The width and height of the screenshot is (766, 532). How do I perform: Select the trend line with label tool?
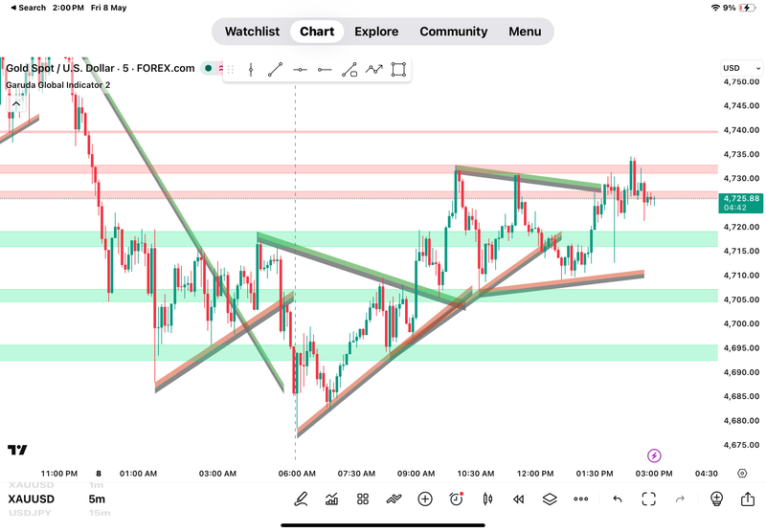349,70
